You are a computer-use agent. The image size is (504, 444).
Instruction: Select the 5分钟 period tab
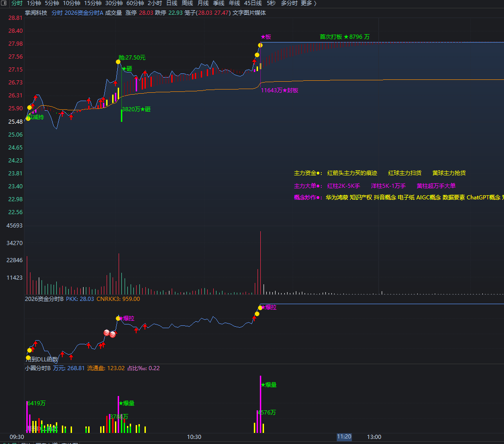pyautogui.click(x=52, y=3)
